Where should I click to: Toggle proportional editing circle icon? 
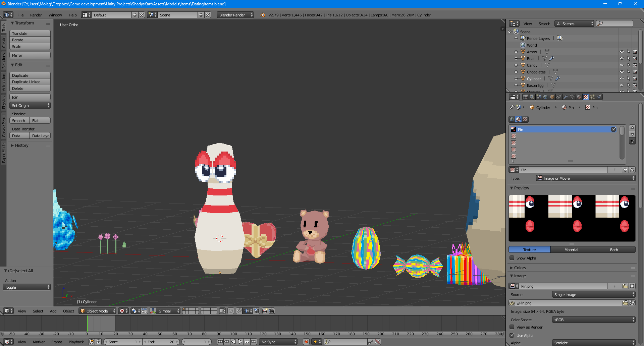click(231, 311)
